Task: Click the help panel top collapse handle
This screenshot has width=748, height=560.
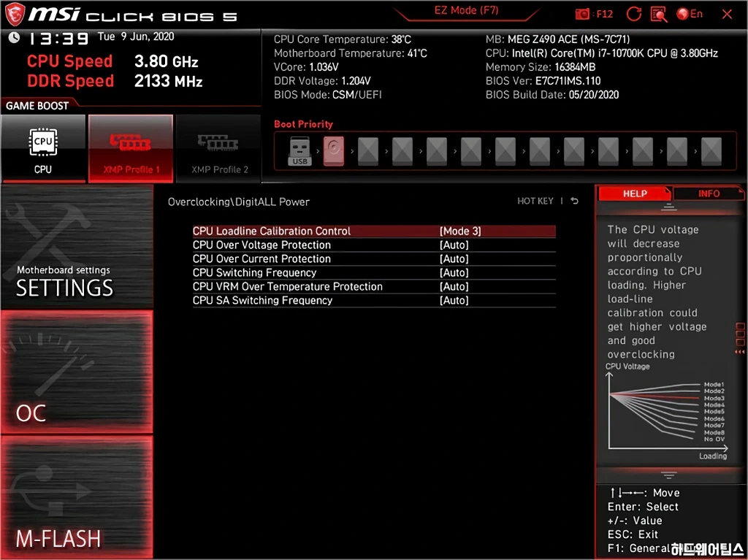Action: pyautogui.click(x=669, y=207)
